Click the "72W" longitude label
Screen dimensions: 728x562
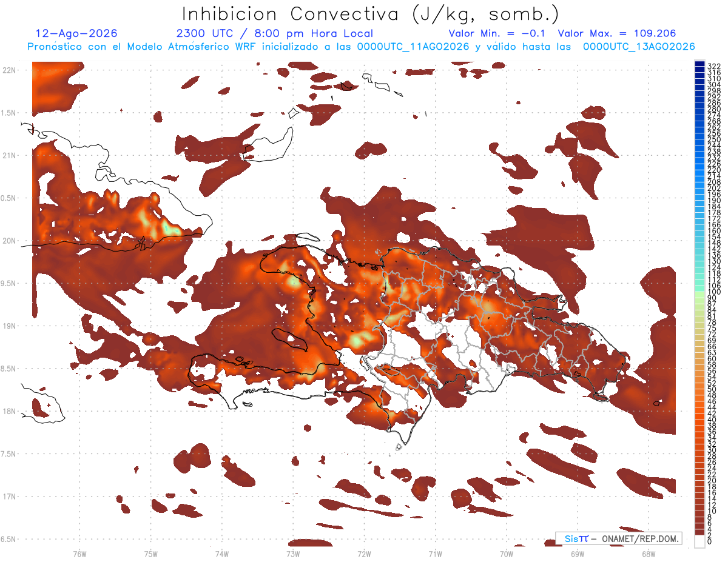364,553
